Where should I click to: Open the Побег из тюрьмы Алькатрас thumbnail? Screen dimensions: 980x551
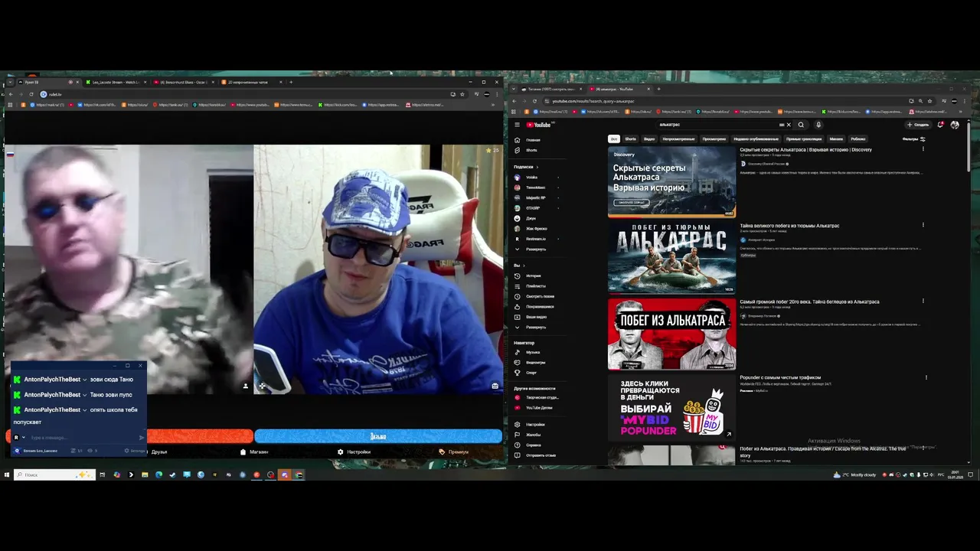pos(671,257)
